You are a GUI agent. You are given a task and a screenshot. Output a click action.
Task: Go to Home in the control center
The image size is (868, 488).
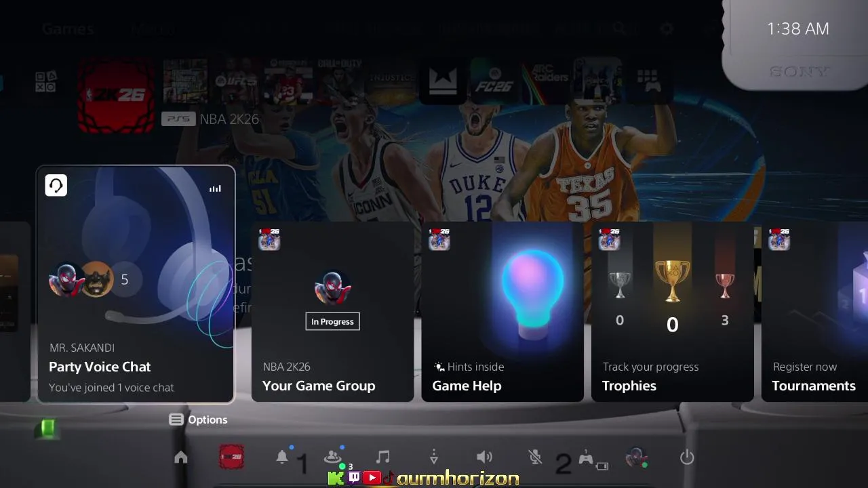click(181, 457)
